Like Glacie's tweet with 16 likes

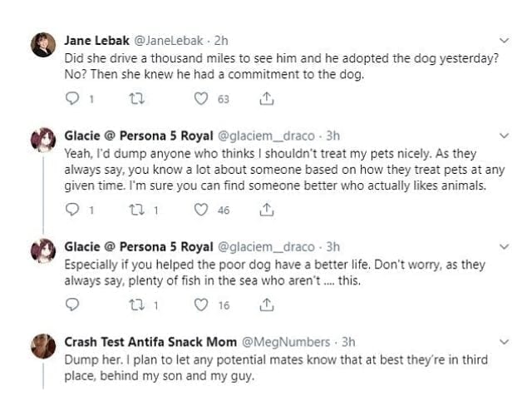pyautogui.click(x=200, y=305)
